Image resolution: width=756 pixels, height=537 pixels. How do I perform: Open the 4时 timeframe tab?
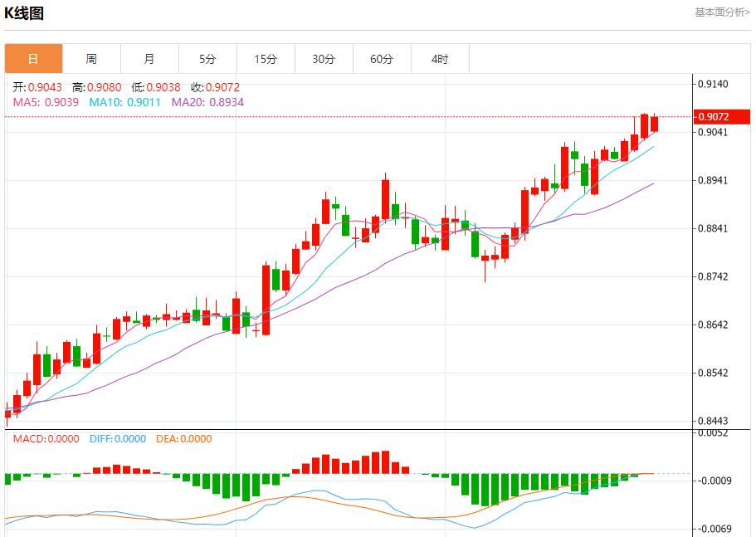click(x=440, y=59)
